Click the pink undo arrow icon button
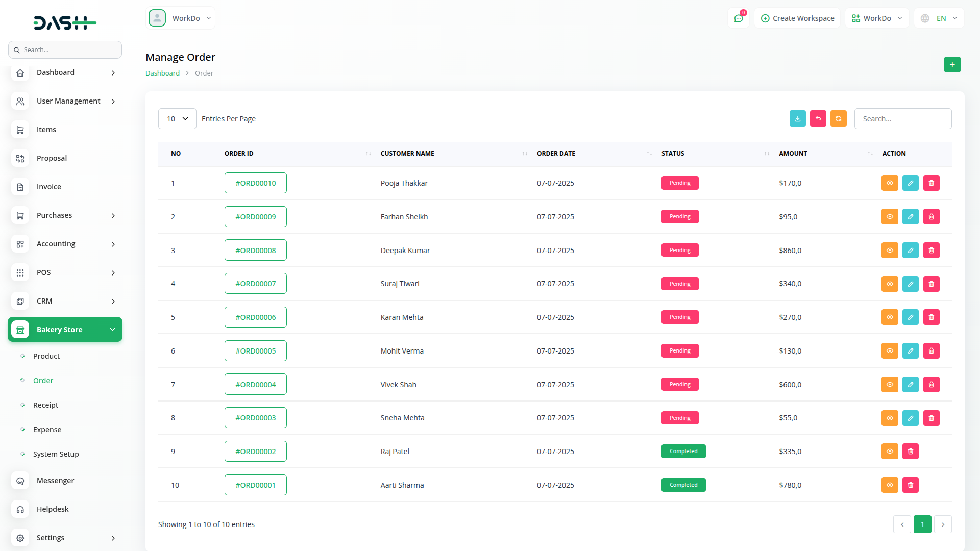This screenshot has width=980, height=551. coord(818,118)
